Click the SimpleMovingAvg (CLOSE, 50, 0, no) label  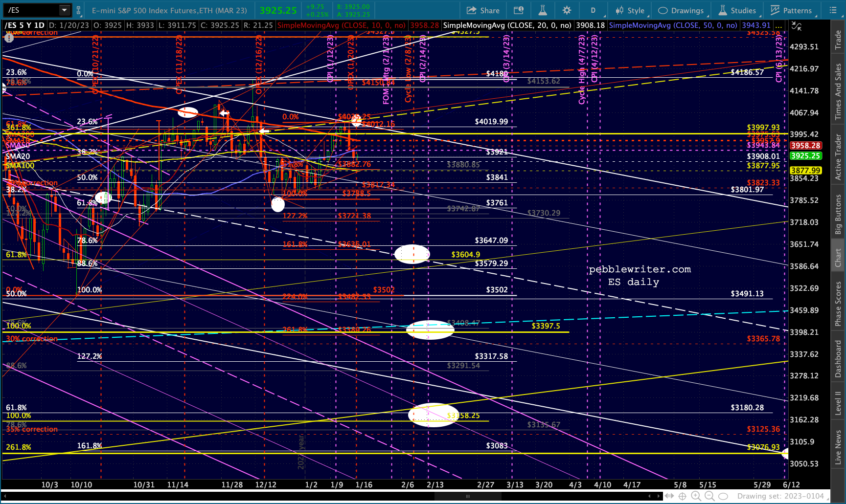point(673,25)
